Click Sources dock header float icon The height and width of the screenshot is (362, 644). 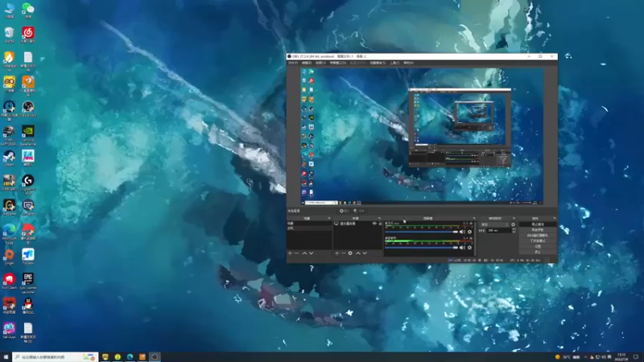point(379,218)
